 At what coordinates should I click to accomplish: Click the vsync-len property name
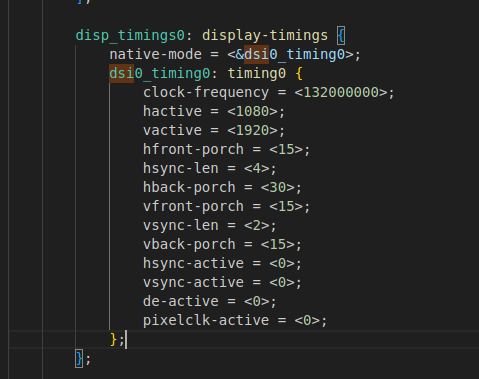click(181, 225)
